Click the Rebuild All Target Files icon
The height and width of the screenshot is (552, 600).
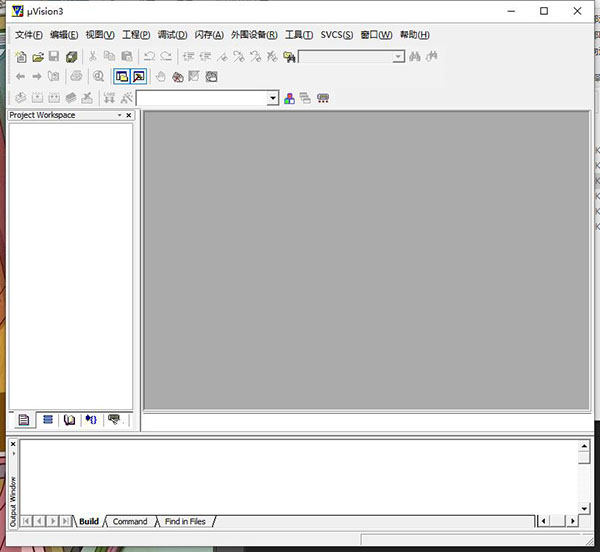click(54, 98)
